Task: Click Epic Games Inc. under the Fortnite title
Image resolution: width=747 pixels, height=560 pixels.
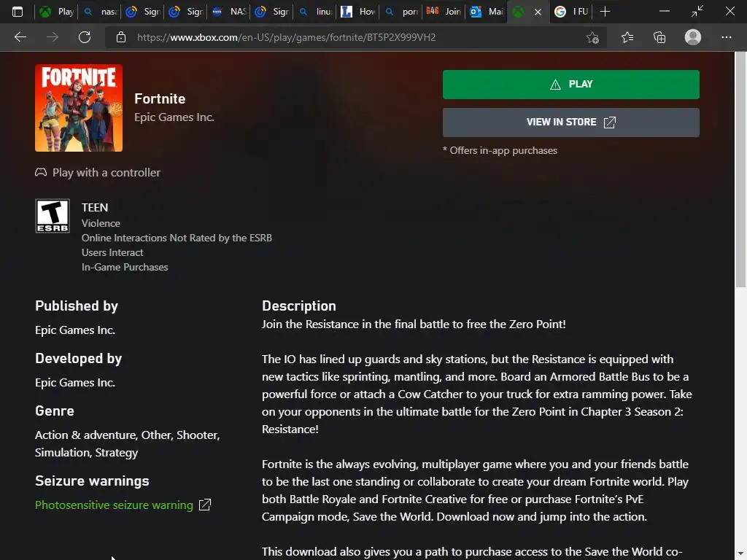Action: [174, 117]
